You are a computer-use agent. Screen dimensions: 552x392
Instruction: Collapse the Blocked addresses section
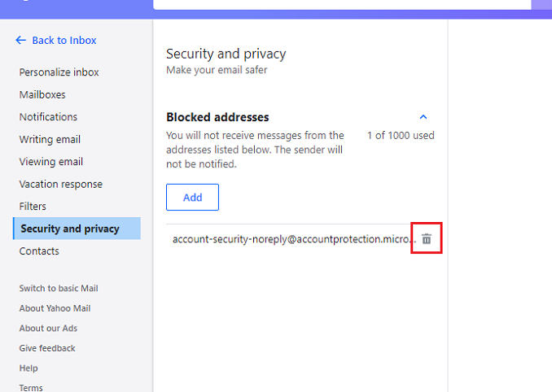click(x=423, y=117)
